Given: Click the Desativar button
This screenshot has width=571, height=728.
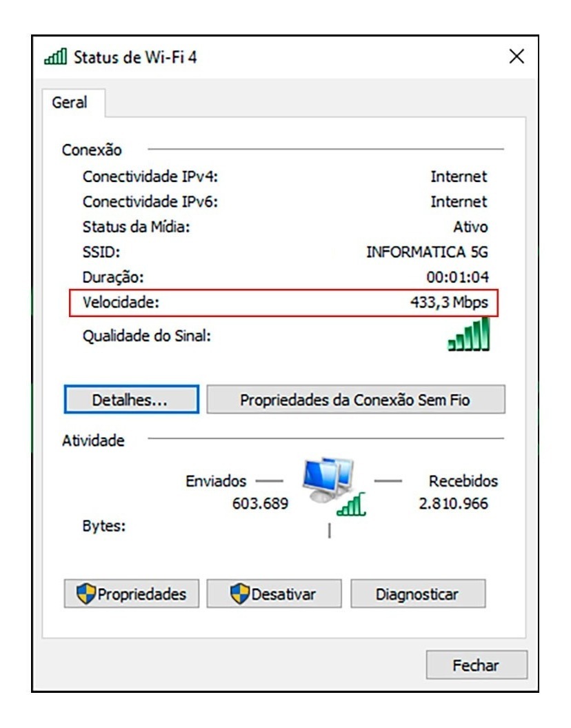Looking at the screenshot, I should 274,594.
